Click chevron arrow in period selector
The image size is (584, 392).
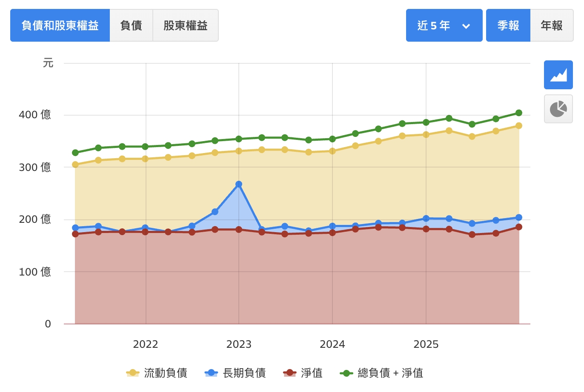tap(466, 26)
